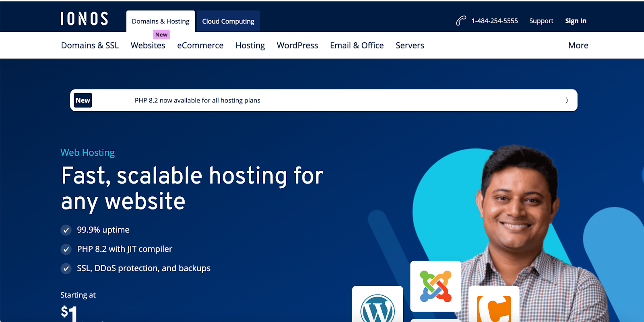
Task: Click the phone handset icon
Action: (x=461, y=21)
